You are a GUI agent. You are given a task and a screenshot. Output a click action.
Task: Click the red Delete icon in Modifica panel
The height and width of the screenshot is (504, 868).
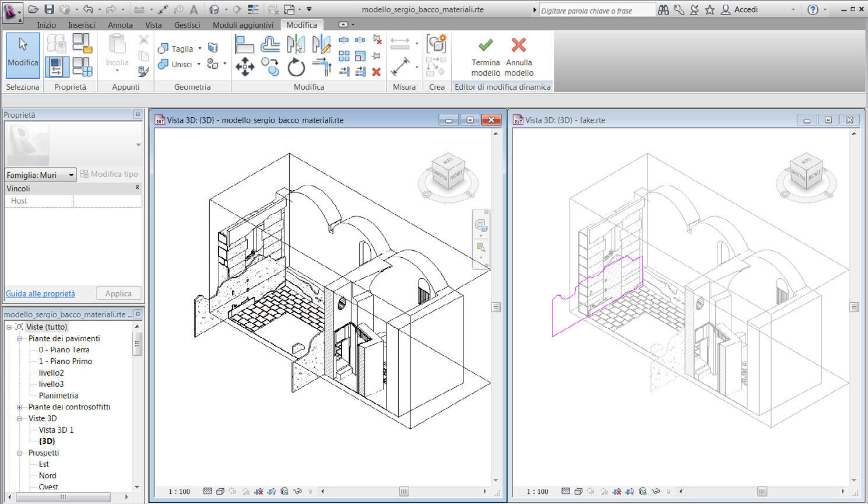[x=377, y=72]
